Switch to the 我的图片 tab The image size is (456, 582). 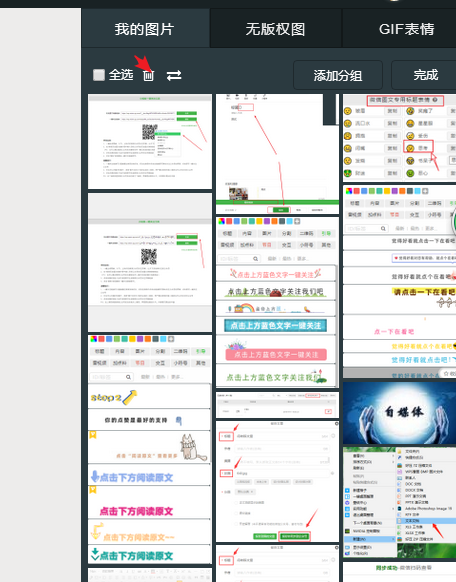(x=145, y=29)
